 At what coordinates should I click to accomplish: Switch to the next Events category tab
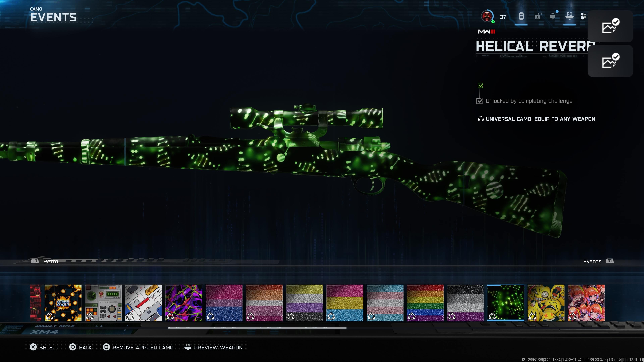click(x=598, y=261)
